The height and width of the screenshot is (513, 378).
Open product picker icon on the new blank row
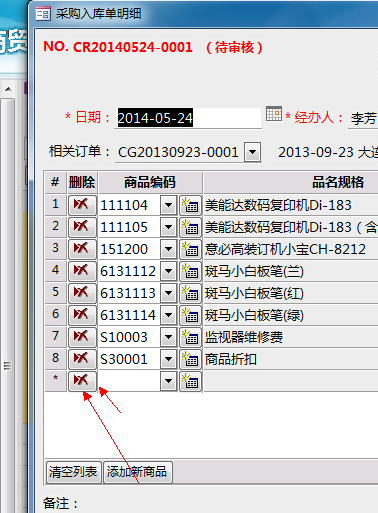[x=190, y=381]
